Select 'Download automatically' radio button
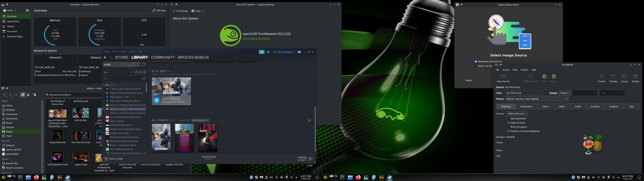This screenshot has height=181, width=644. pos(476,61)
